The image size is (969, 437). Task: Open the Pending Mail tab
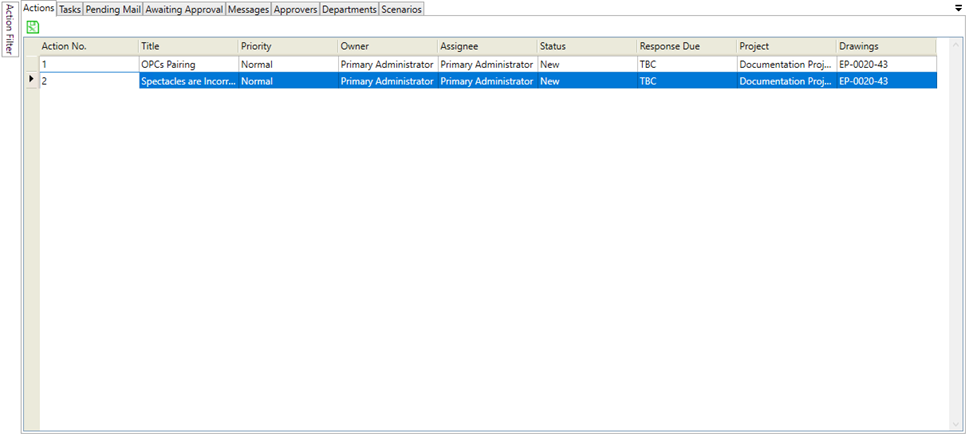pos(113,9)
